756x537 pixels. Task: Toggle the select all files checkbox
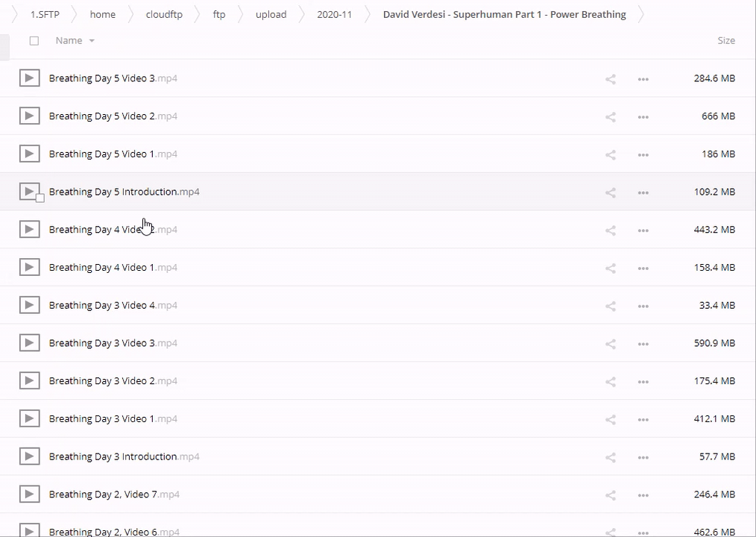click(34, 41)
